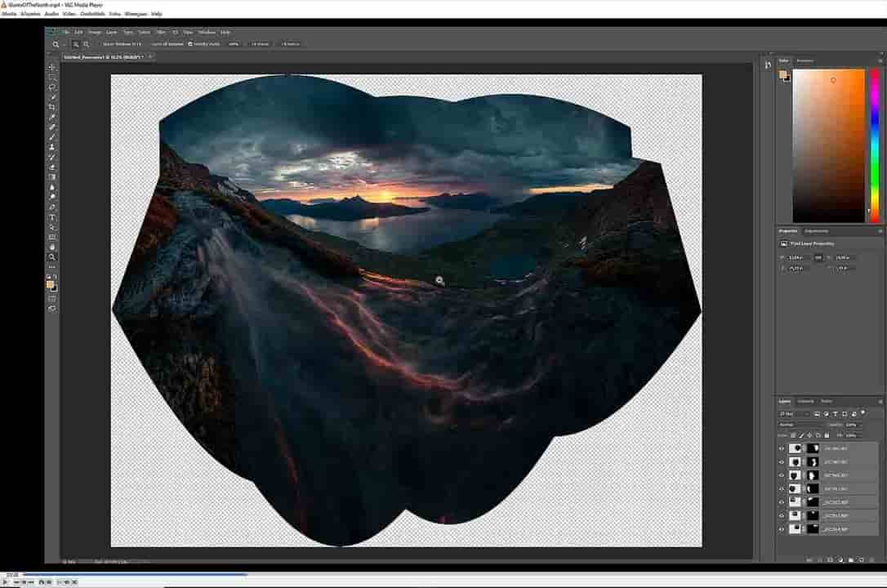This screenshot has height=588, width=887.
Task: Select the Eyedropper tool
Action: coord(52,117)
